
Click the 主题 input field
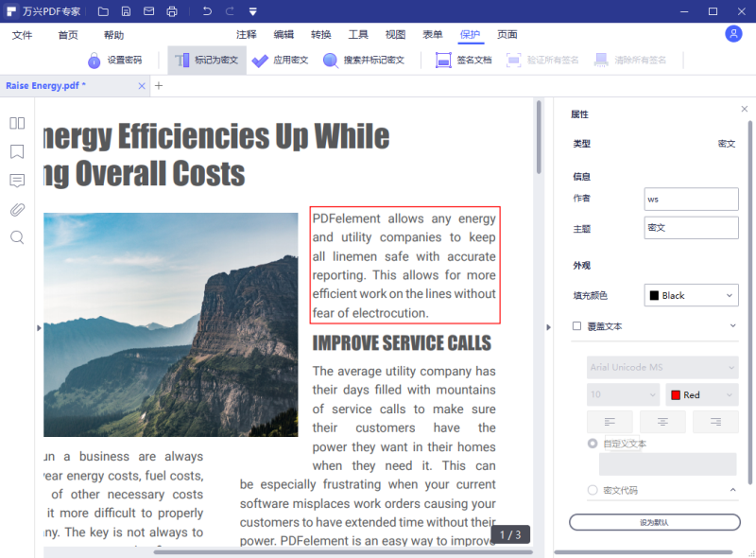pyautogui.click(x=691, y=227)
